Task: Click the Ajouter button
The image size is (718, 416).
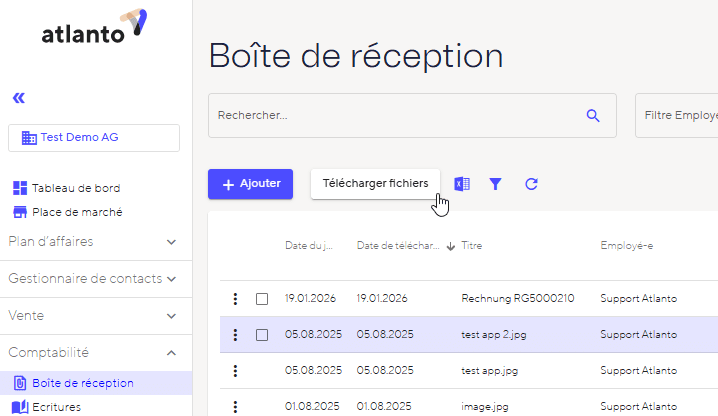Action: click(x=250, y=184)
